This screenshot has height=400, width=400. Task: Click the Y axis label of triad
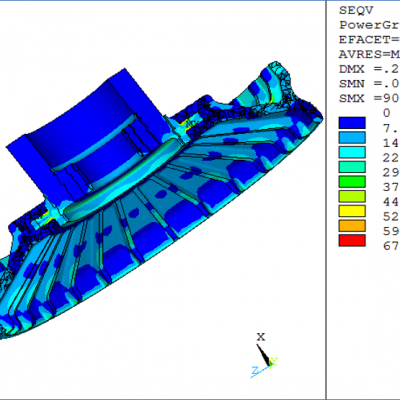273,361
